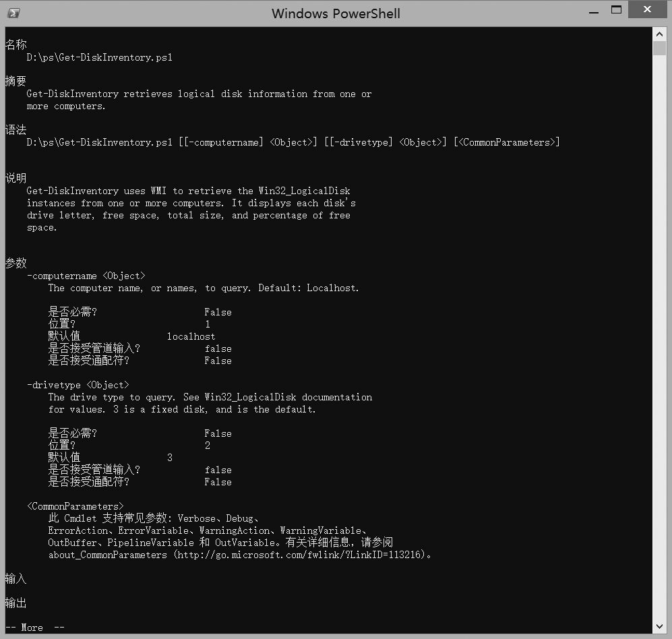The width and height of the screenshot is (672, 639).
Task: Click the -- More -- prompt
Action: 35,628
